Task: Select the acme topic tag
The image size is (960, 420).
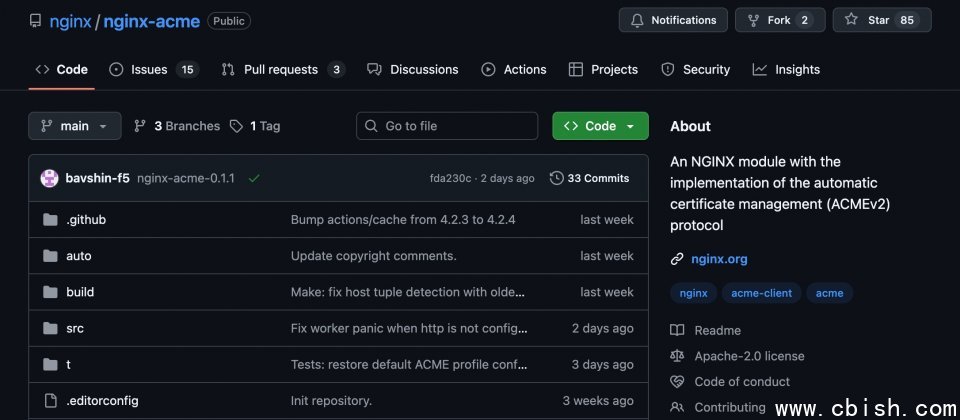Action: coord(830,293)
